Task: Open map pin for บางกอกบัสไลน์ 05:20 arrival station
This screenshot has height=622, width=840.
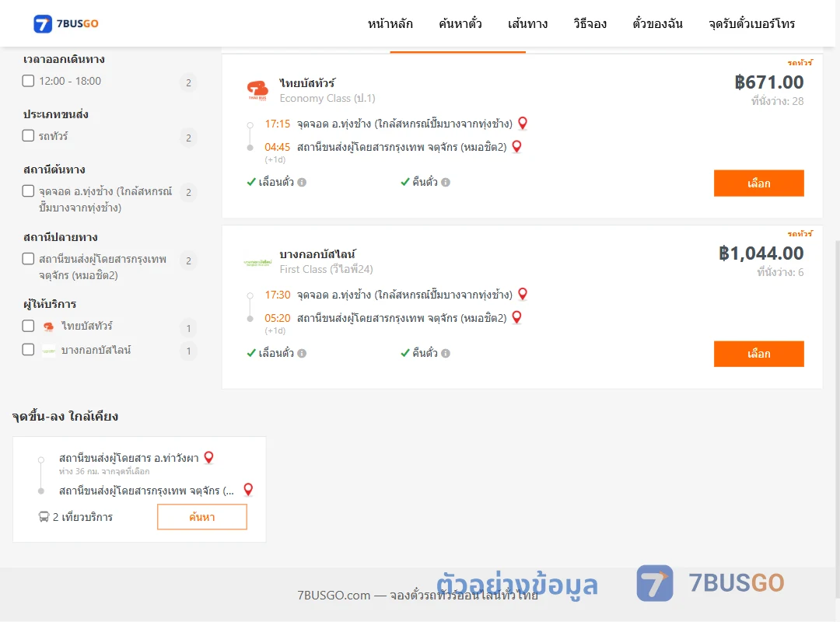Action: pos(517,317)
